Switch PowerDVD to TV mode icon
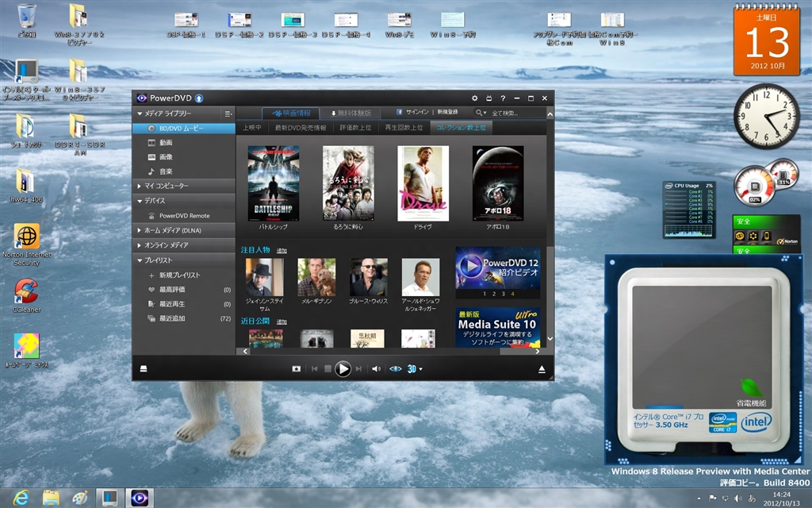The height and width of the screenshot is (508, 812). click(x=488, y=98)
